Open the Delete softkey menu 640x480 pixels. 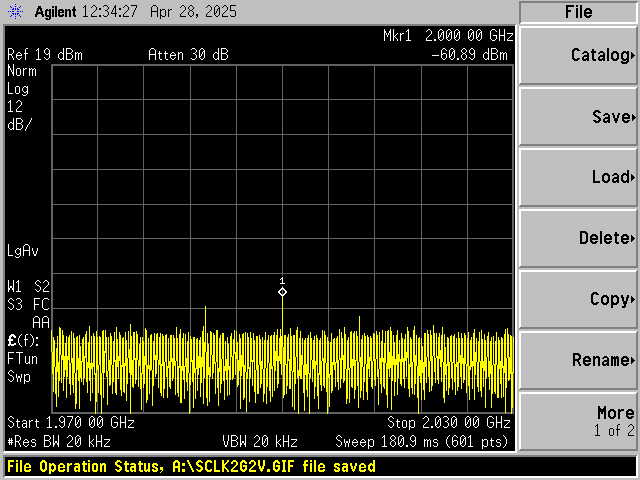578,238
